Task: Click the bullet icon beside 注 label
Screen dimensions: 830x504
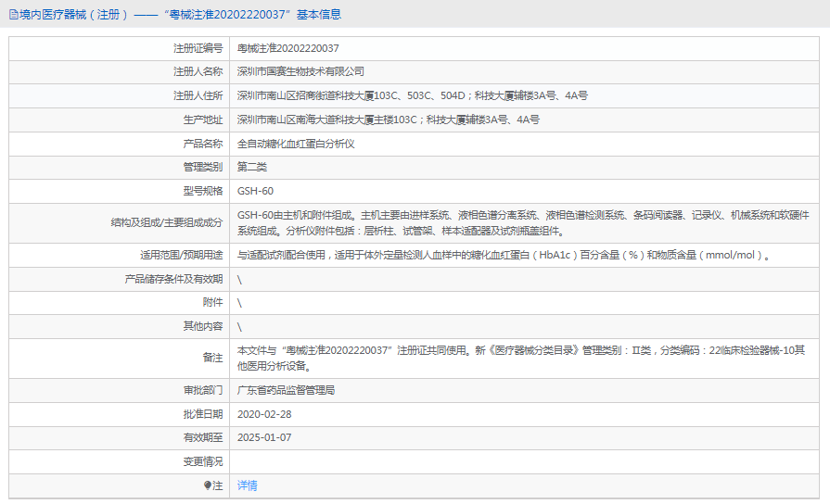Action: 208,485
